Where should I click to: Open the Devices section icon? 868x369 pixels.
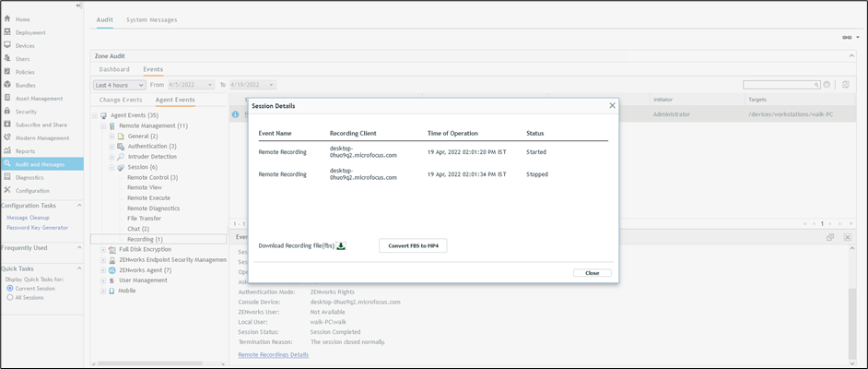tap(7, 45)
